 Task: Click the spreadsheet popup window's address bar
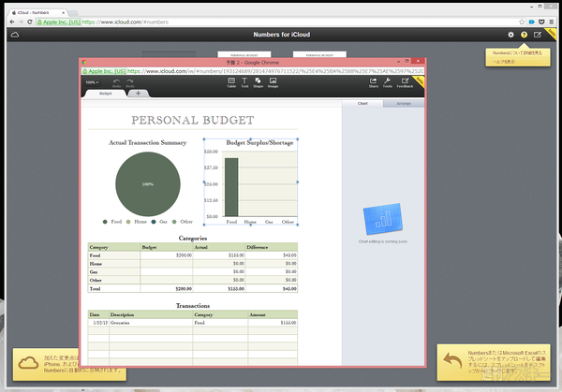click(x=252, y=71)
